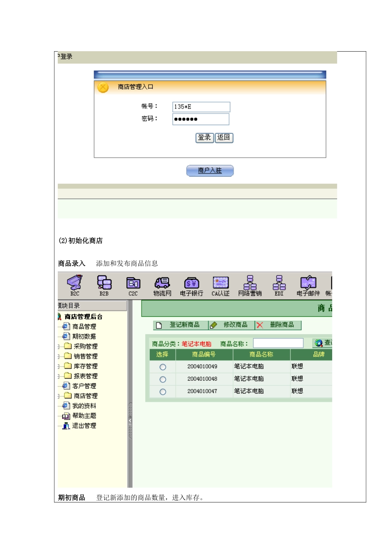Click the 商店管理 folder icon
Screen dimensions: 392x555
pos(68,396)
